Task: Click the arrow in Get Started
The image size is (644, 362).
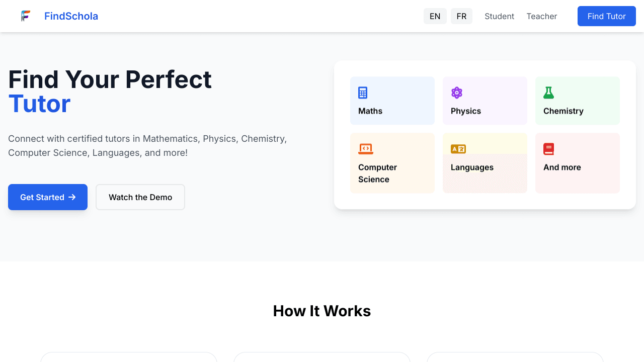Action: coord(72,197)
